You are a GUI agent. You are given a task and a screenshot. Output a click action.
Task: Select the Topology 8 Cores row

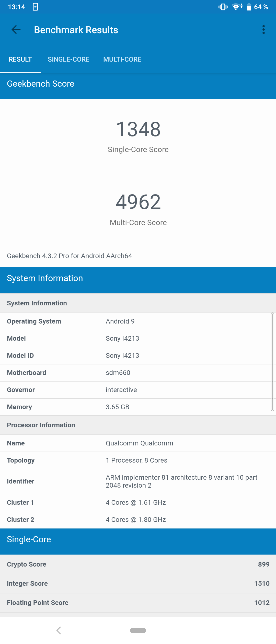(x=138, y=460)
